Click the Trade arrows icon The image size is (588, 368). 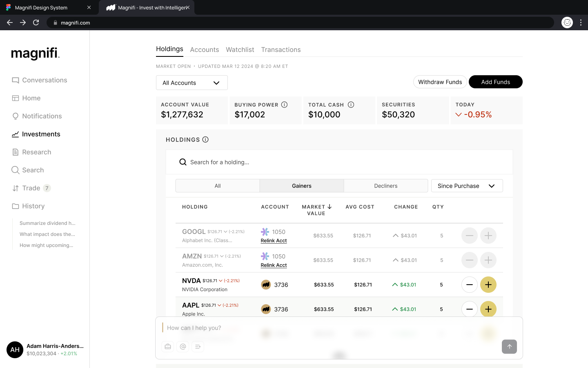click(16, 188)
